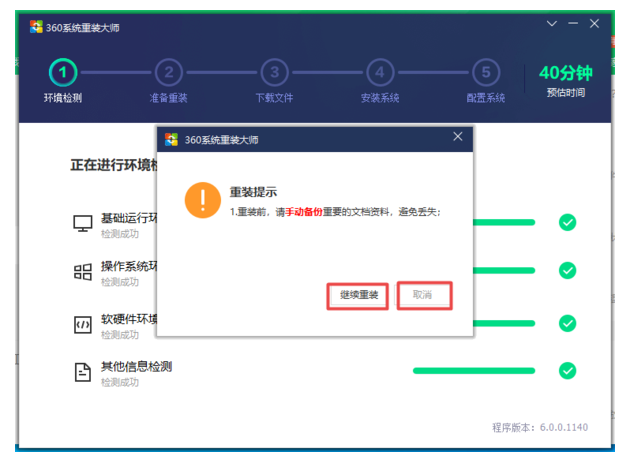The width and height of the screenshot is (637, 462).
Task: Click the four-squares icon for 操作系统 check
Action: pos(83,272)
